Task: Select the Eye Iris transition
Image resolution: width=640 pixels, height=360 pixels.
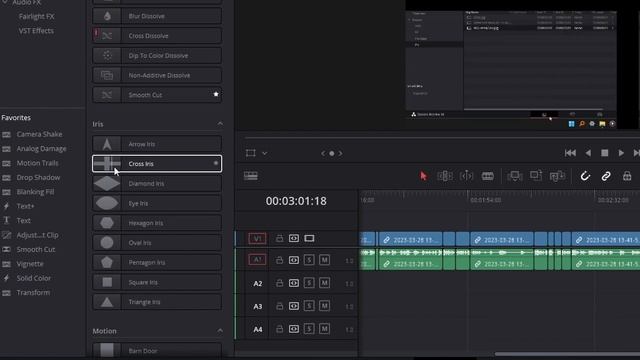Action: click(157, 203)
